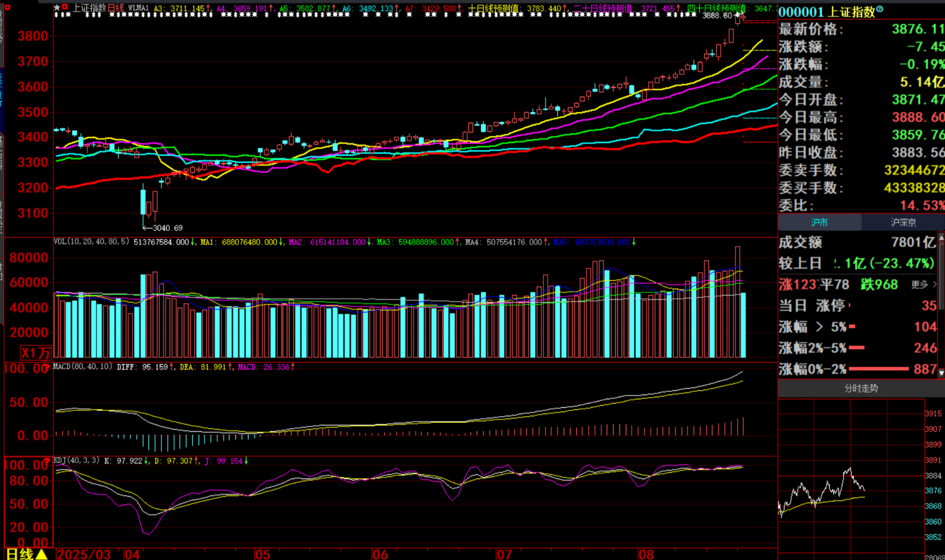Click the 08 month marker on time axis
945x560 pixels.
(646, 554)
